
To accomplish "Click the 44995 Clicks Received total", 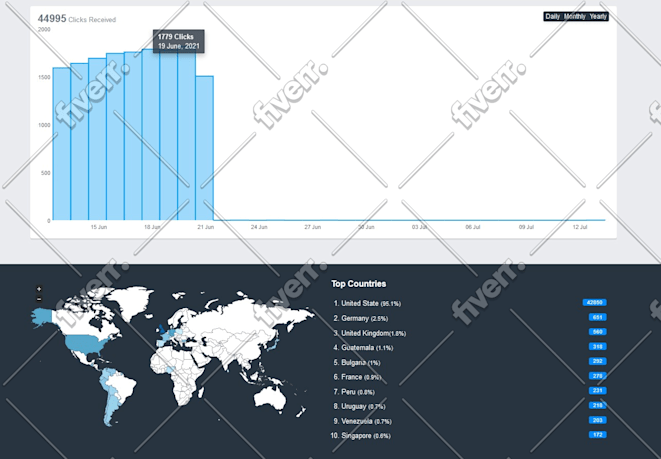I will click(77, 19).
